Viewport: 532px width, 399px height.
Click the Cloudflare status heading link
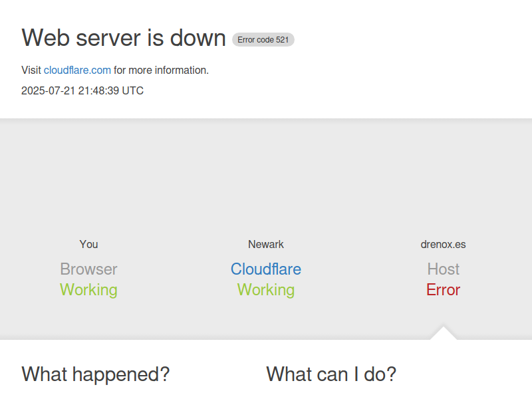(x=266, y=269)
